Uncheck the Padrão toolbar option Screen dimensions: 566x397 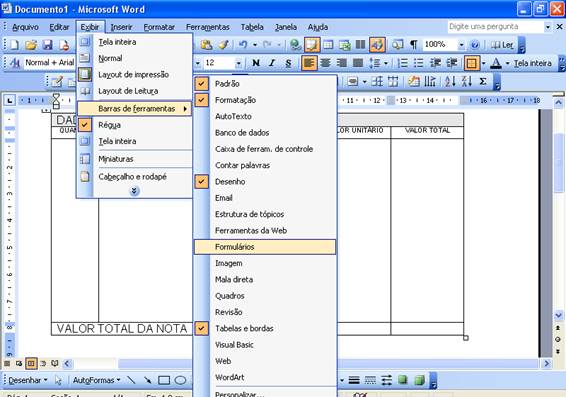(266, 84)
